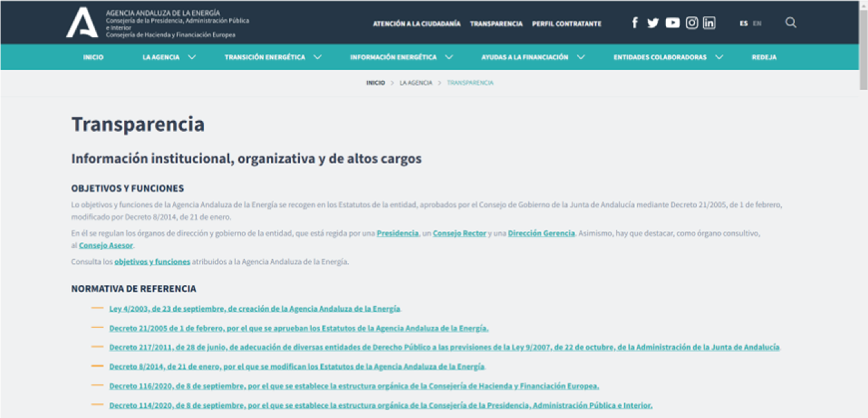Open the Facebook page icon
Viewport: 868px width, 418px height.
click(634, 23)
